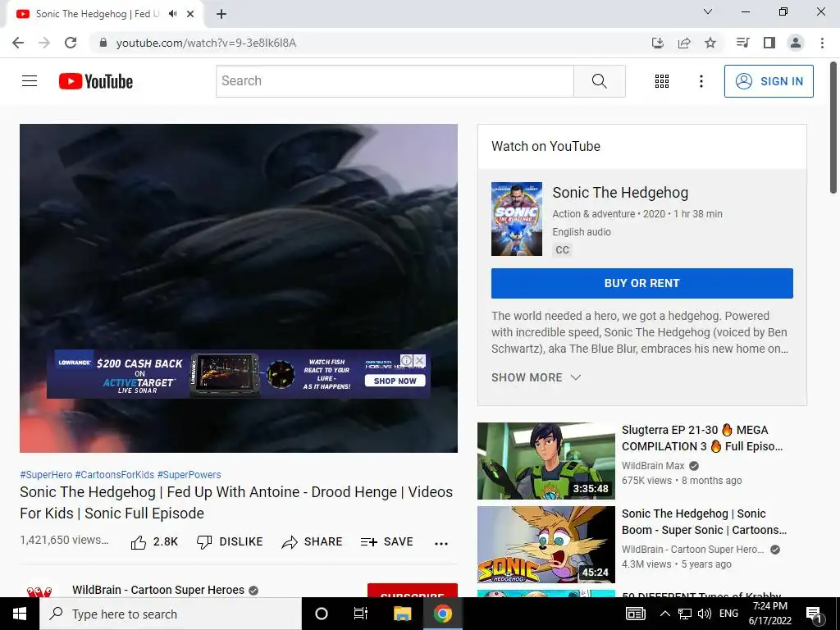
Task: Click the DISLIKE button
Action: (230, 542)
